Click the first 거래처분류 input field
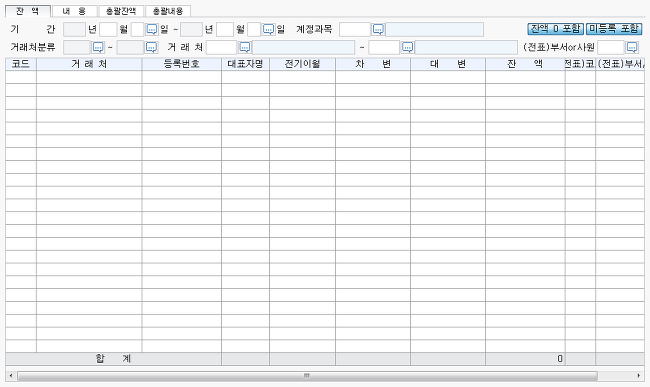 (77, 48)
